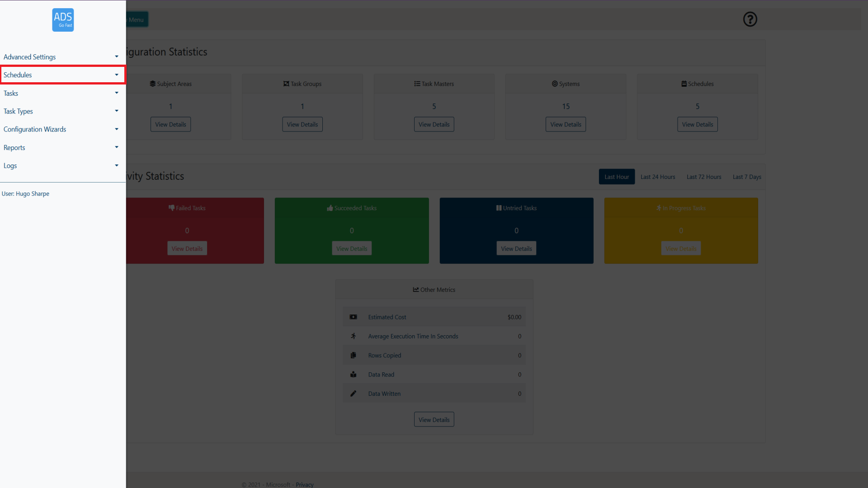Viewport: 868px width, 488px height.
Task: Click the Data Read icon
Action: pos(353,375)
